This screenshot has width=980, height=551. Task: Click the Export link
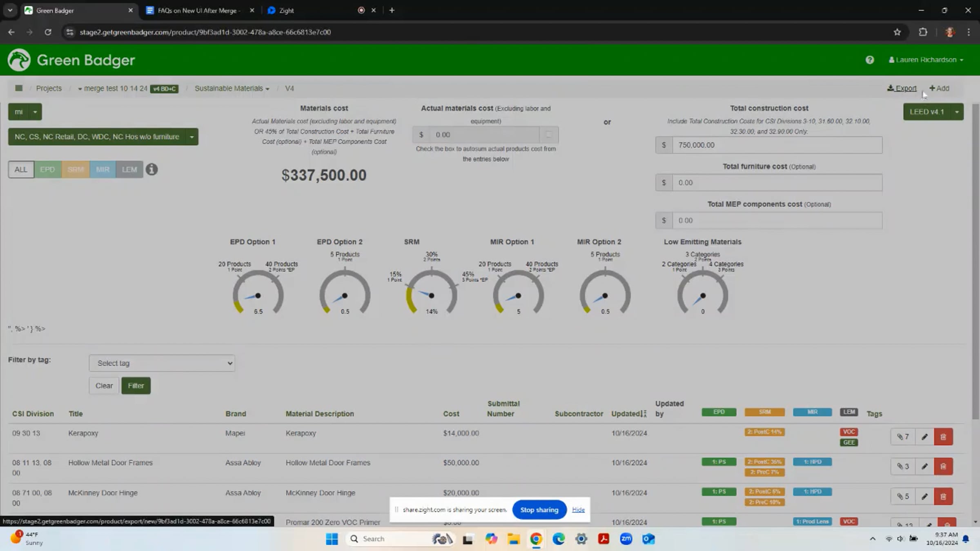tap(902, 89)
